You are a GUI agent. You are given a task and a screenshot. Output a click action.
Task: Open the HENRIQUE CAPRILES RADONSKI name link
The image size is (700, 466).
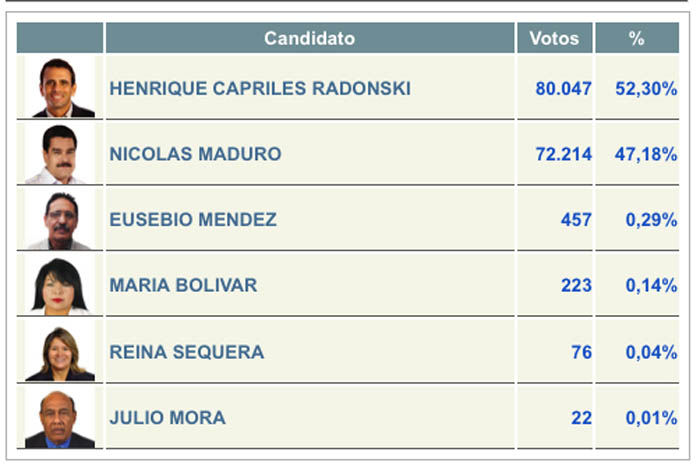(260, 88)
